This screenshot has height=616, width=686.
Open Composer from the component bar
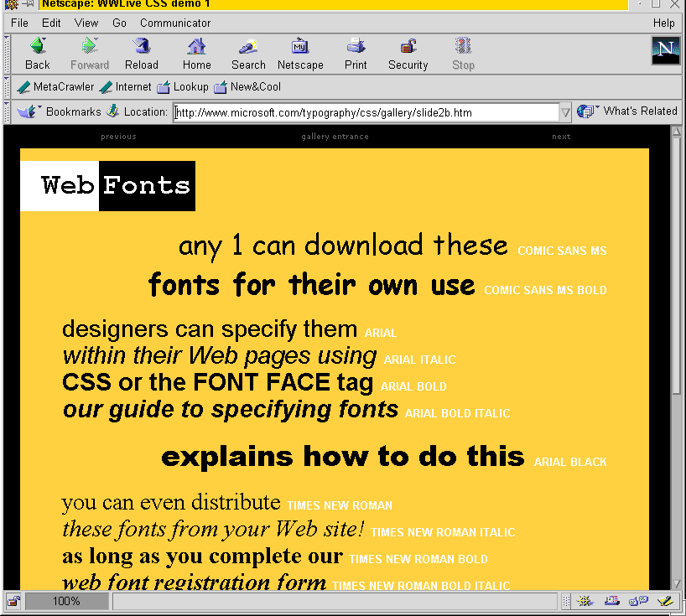tap(665, 602)
